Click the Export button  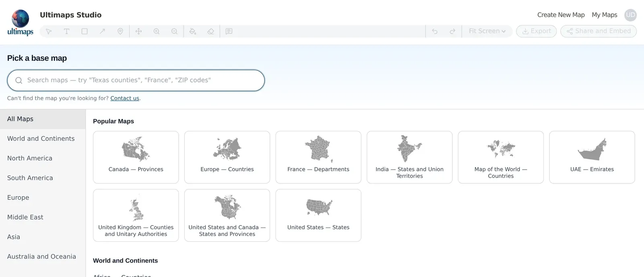click(537, 31)
